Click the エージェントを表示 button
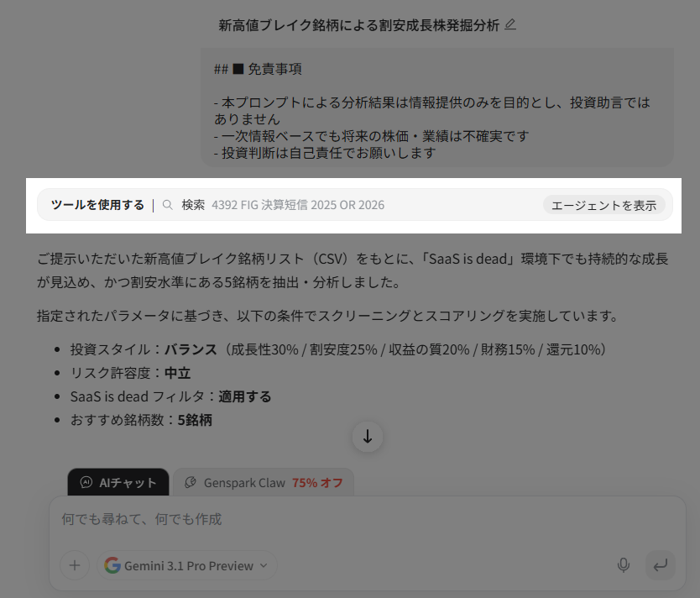 pos(603,205)
